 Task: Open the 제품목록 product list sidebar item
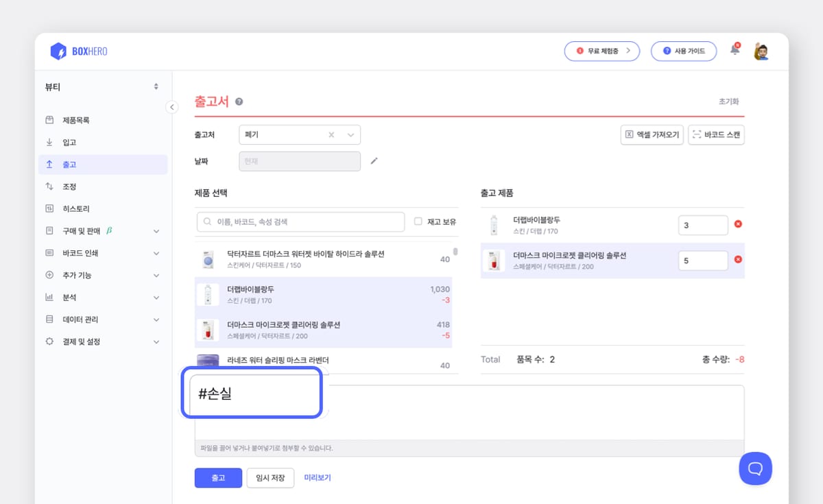[x=75, y=119]
